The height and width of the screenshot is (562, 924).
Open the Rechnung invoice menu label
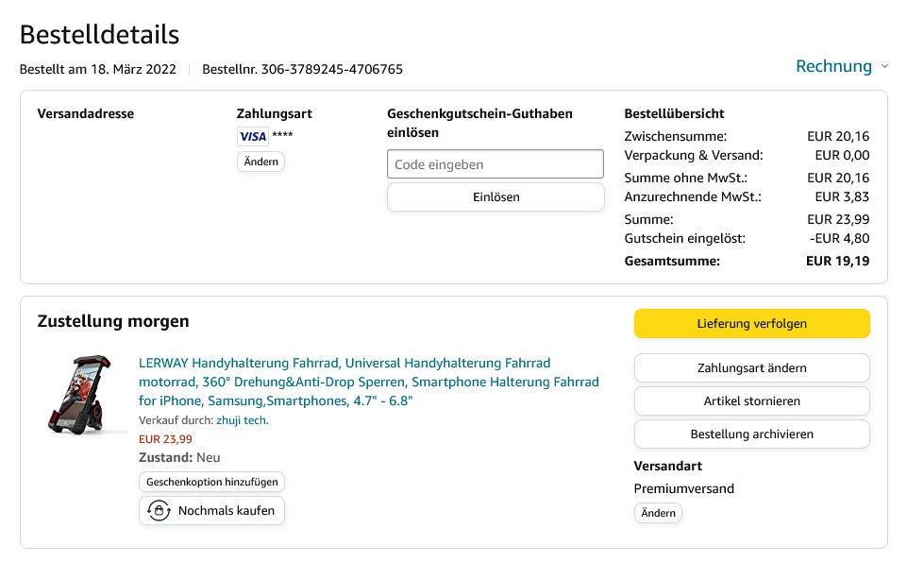[833, 66]
